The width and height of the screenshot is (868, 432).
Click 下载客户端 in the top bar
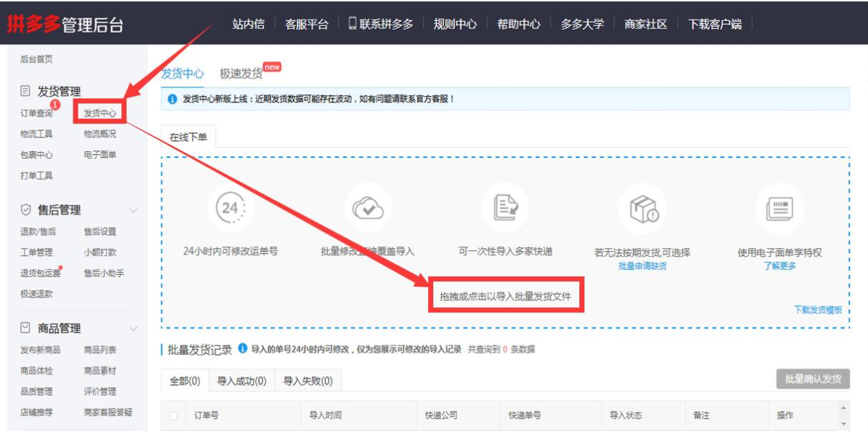click(x=715, y=24)
